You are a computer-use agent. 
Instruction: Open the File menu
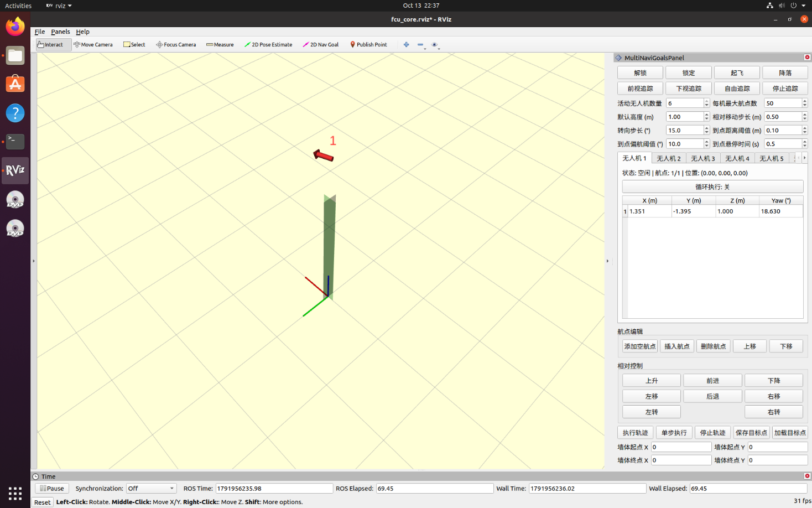click(40, 32)
